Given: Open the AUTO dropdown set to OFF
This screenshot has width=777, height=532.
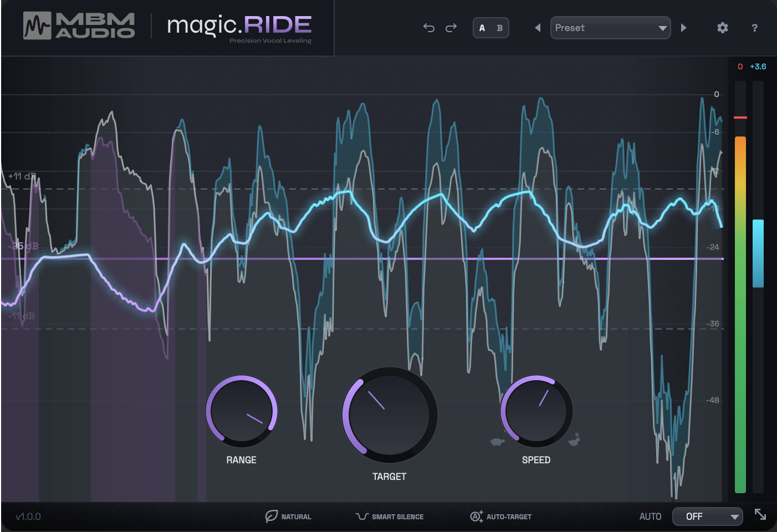Looking at the screenshot, I should (x=708, y=516).
